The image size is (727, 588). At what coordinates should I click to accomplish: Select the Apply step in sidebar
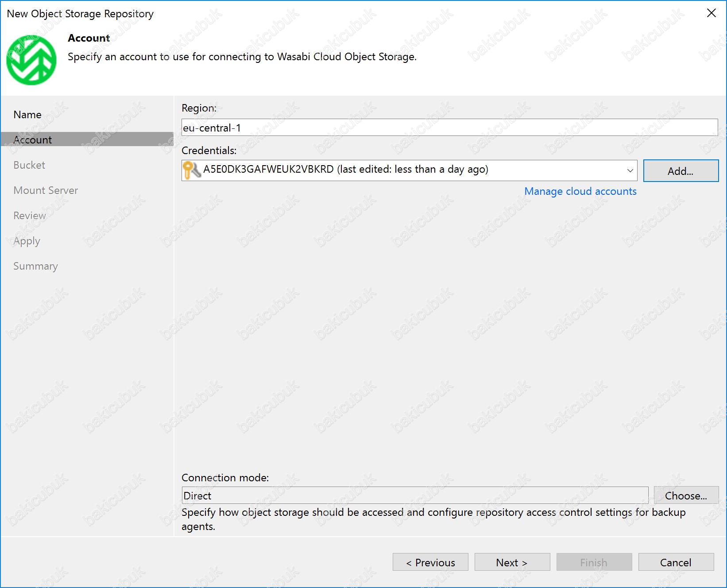(x=27, y=241)
